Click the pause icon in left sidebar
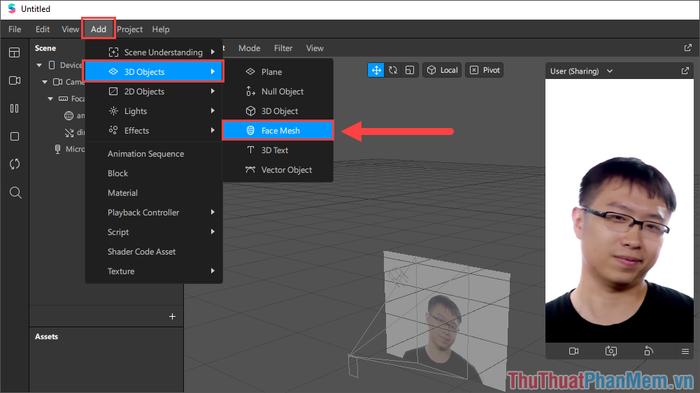 pyautogui.click(x=14, y=109)
